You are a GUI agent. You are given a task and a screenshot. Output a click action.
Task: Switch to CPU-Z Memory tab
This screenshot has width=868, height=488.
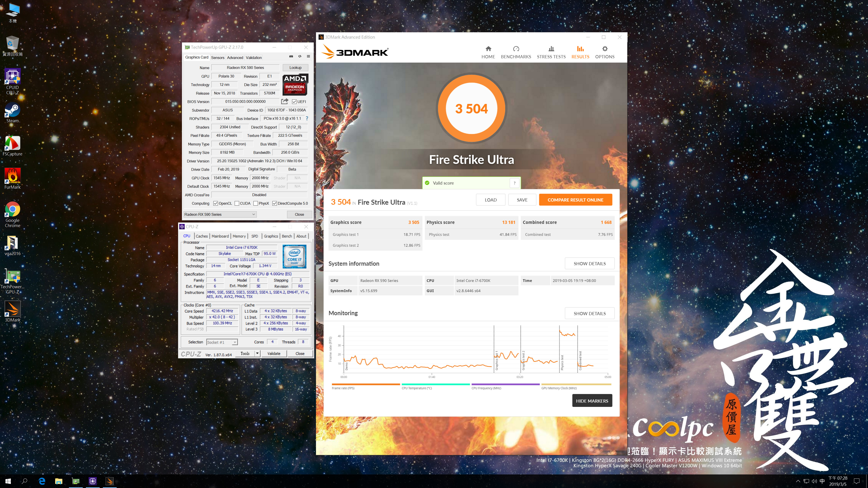(x=239, y=236)
